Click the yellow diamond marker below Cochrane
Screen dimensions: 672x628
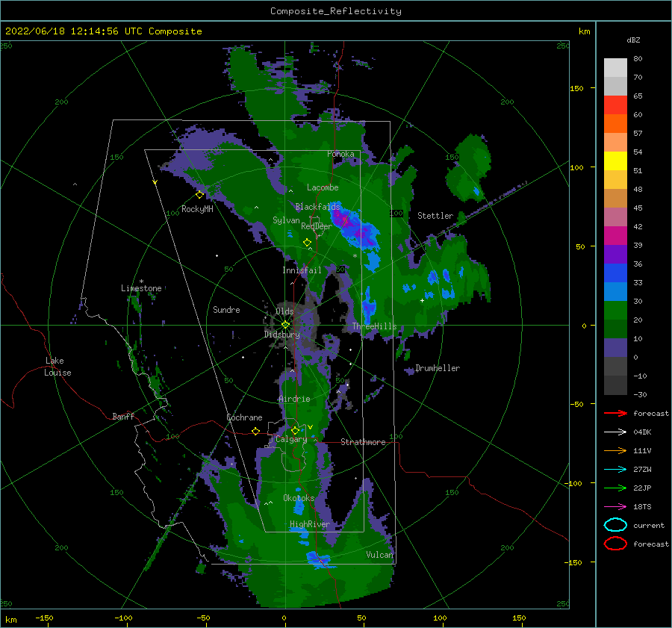[255, 431]
